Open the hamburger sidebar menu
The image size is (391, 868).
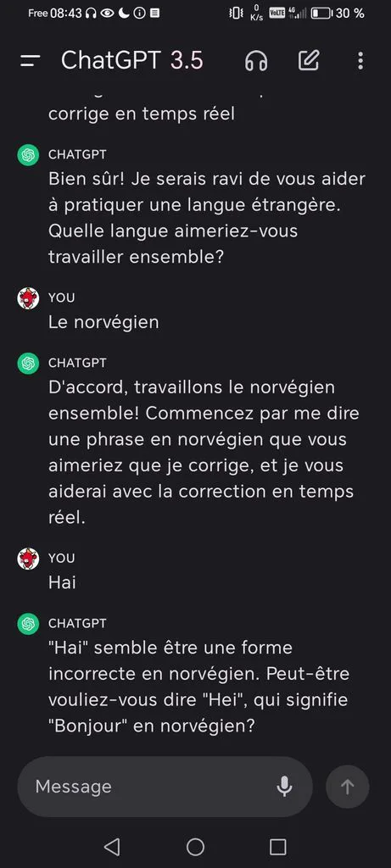pos(30,61)
